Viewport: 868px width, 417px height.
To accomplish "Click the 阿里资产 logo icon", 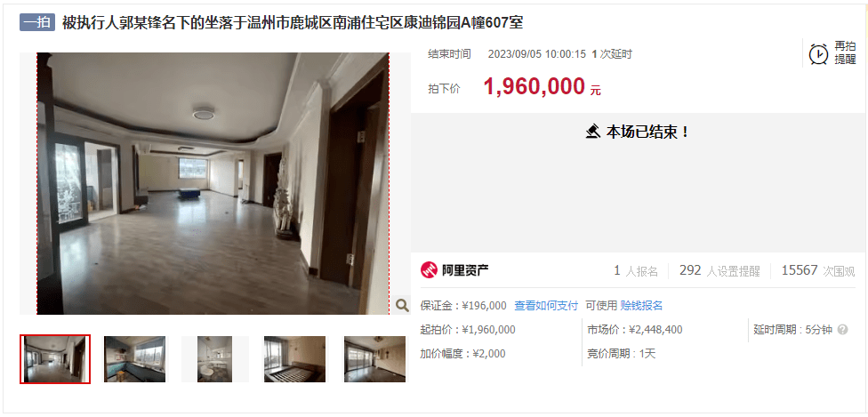I will tap(429, 270).
